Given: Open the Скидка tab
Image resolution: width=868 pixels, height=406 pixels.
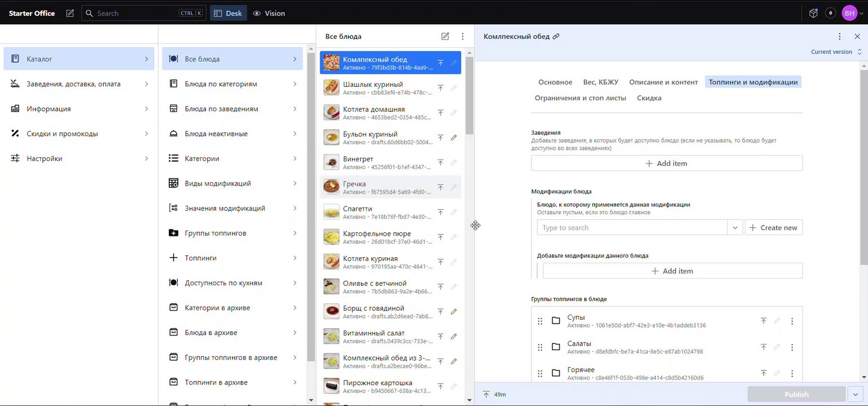Looking at the screenshot, I should pos(649,98).
